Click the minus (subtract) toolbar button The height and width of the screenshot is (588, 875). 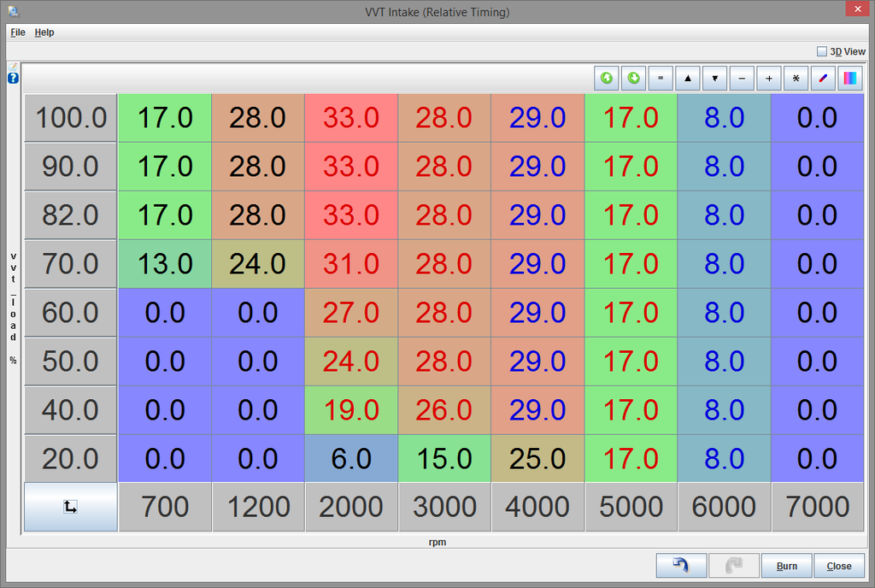point(741,79)
